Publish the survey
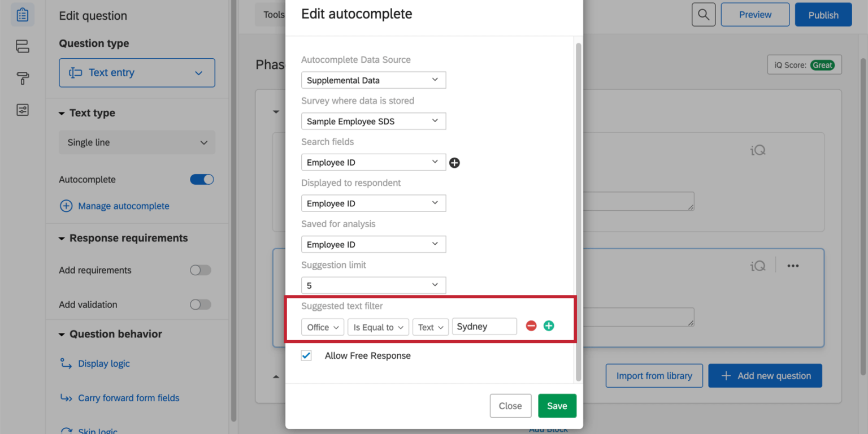868x434 pixels. 823,14
